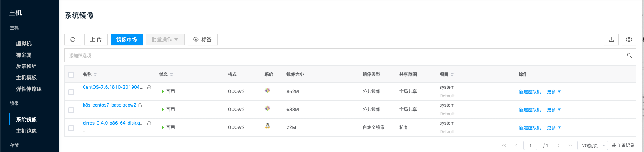Click the lock icon beside CentOS-7.6.1810 image
Image resolution: width=644 pixels, height=152 pixels.
[x=149, y=87]
